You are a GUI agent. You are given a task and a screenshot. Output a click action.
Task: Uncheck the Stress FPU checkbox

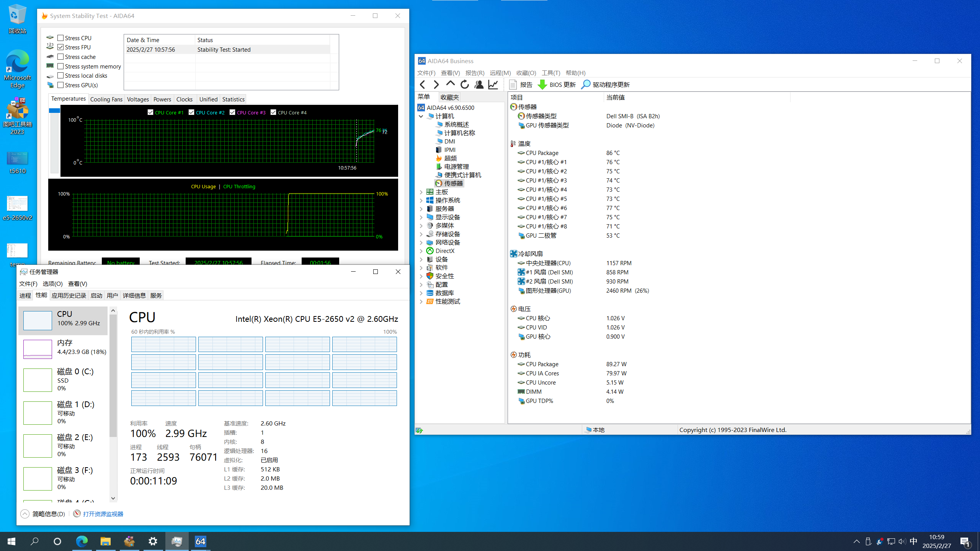(x=60, y=47)
